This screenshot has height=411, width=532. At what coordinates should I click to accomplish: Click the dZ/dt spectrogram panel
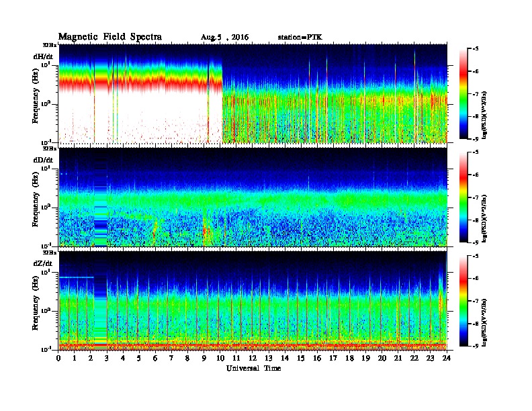253,300
